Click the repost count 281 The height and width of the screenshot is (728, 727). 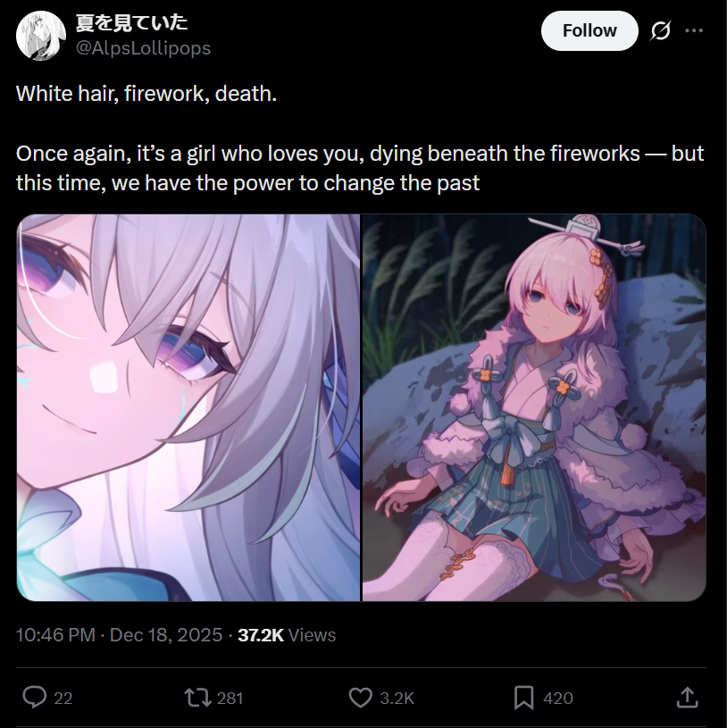pos(230,699)
